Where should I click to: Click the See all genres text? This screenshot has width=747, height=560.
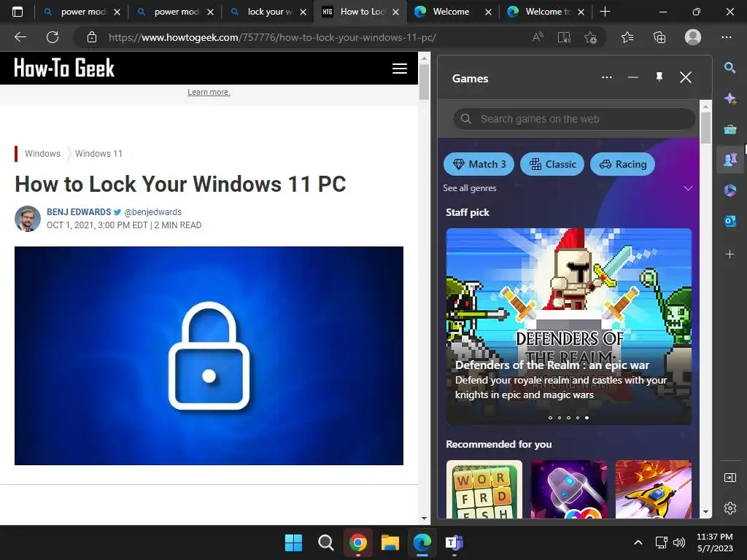click(470, 188)
